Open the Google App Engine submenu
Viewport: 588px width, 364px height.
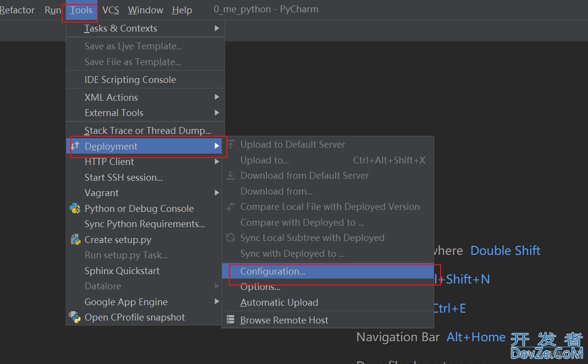[145, 301]
